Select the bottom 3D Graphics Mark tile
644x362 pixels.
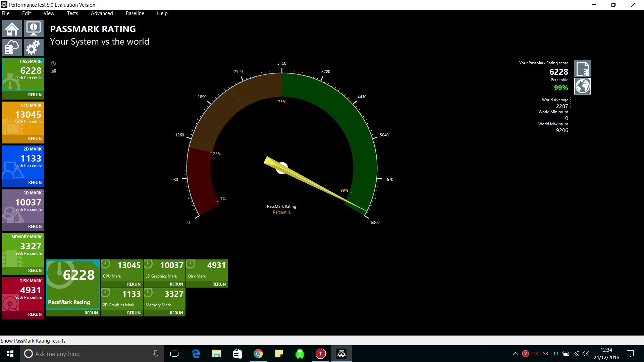pos(164,270)
